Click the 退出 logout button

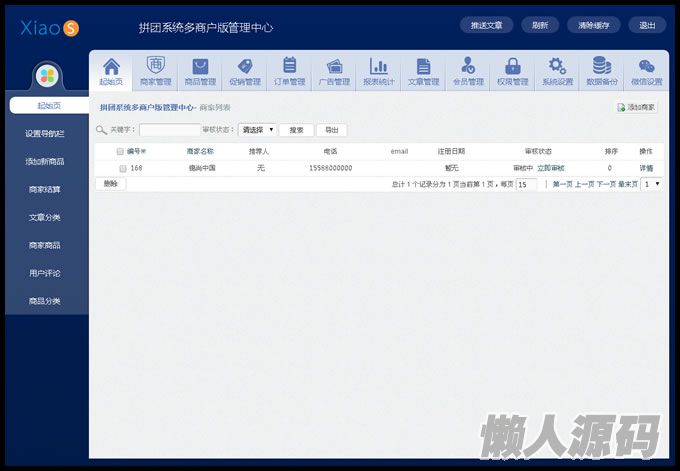click(647, 25)
